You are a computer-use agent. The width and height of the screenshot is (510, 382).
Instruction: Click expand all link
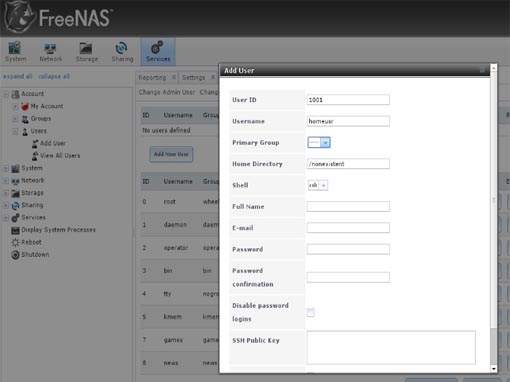click(x=18, y=76)
